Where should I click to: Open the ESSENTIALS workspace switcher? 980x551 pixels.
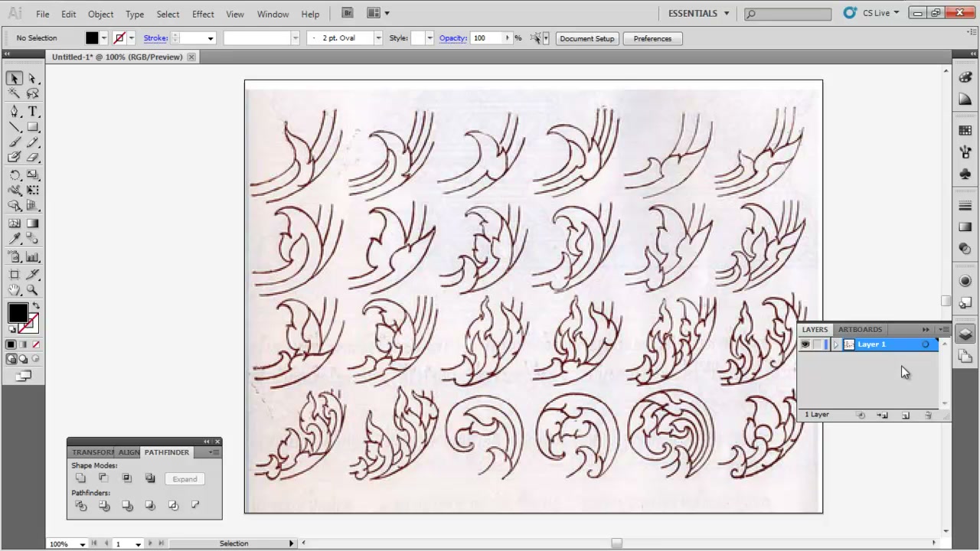[699, 13]
